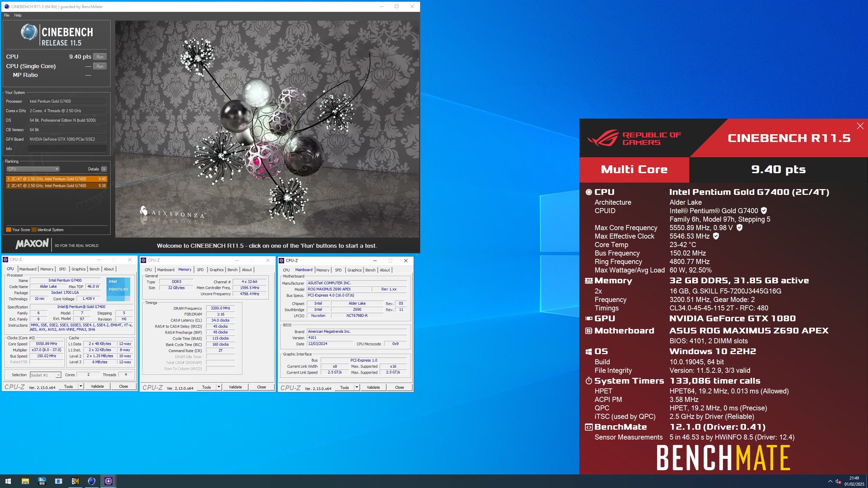Click the Intel Pentium logo in CPU-Z
Viewport: 868px width, 488px height.
click(118, 289)
